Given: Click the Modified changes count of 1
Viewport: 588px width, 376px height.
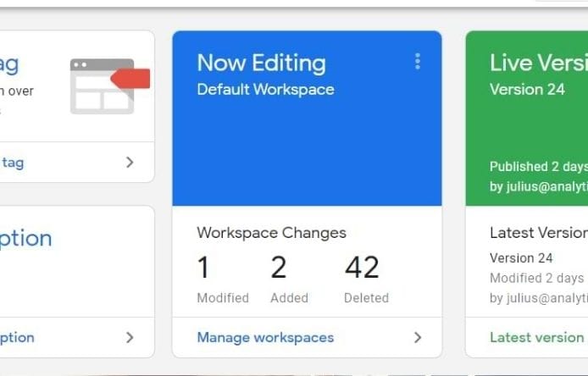Looking at the screenshot, I should [x=203, y=268].
